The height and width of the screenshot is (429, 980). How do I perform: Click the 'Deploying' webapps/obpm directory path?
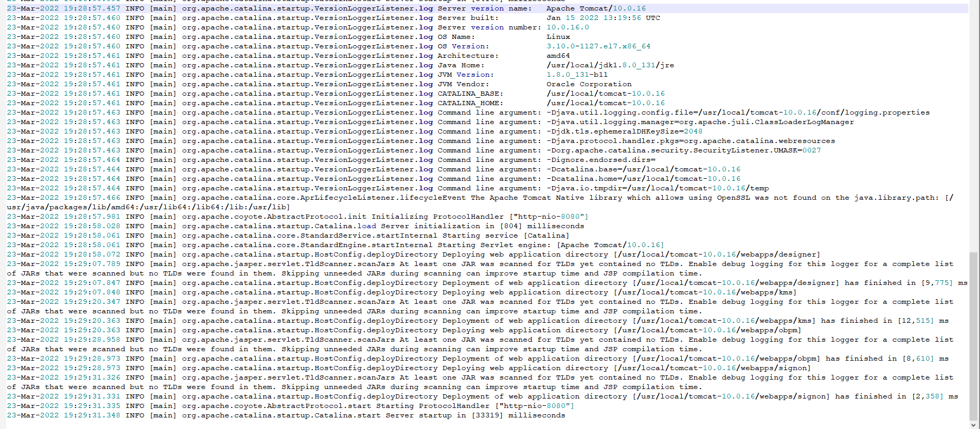tap(708, 330)
